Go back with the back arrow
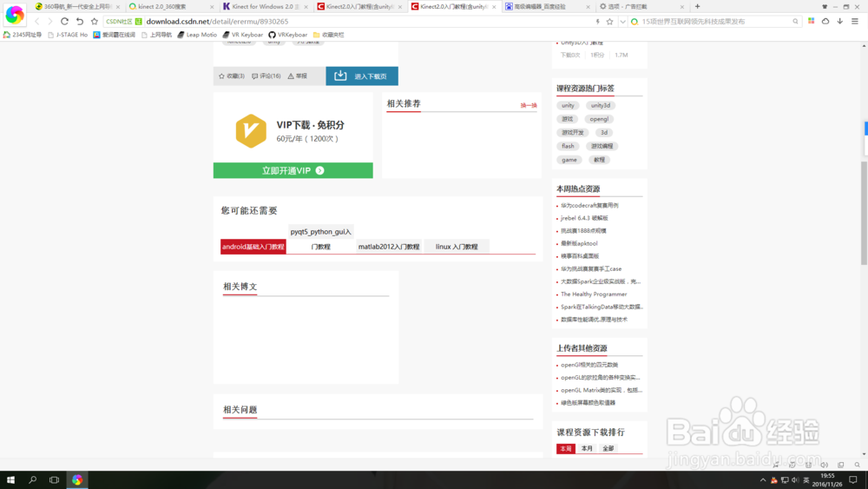Screen dimensions: 868x489 pyautogui.click(x=37, y=22)
